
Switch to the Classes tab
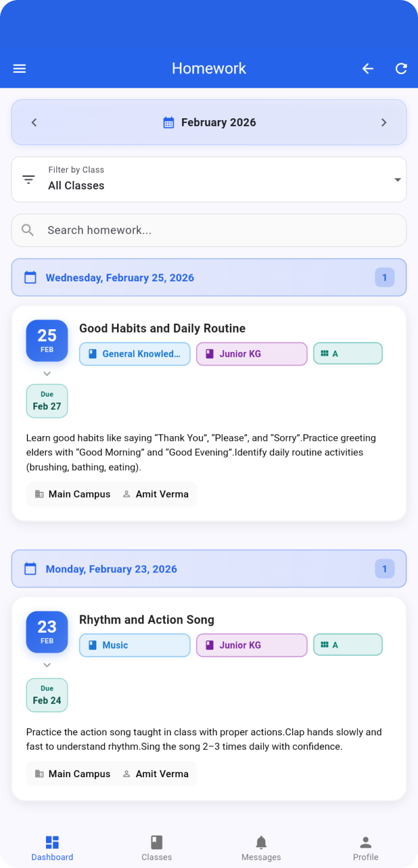(x=156, y=848)
